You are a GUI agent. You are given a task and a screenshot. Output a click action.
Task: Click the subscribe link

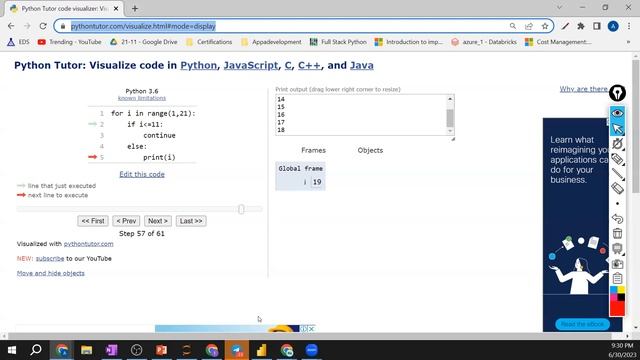[50, 258]
